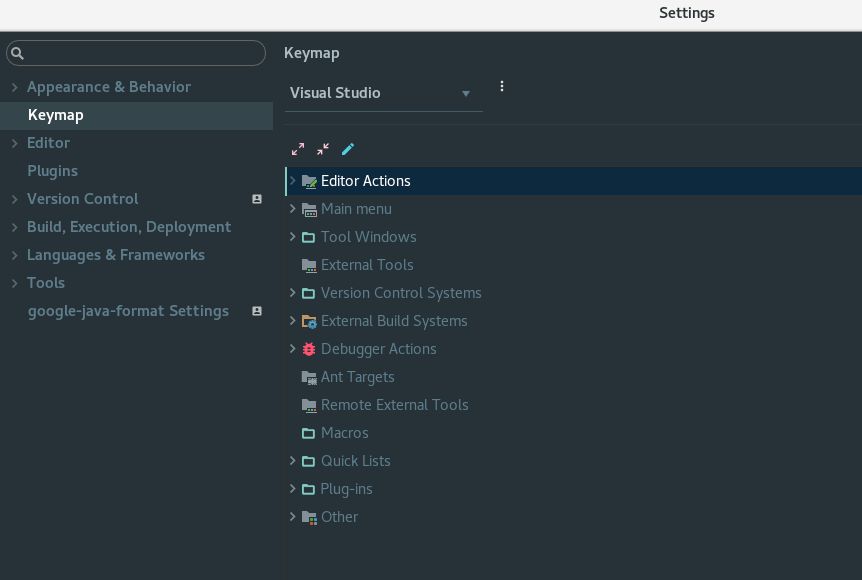Viewport: 862px width, 580px height.
Task: Click project-level badge beside google-java-format Settings
Action: pos(257,311)
